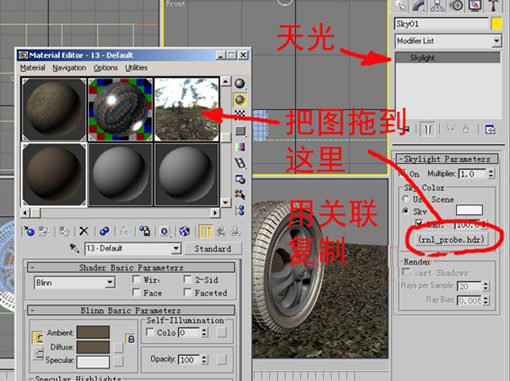Click the Sample Type sphere icon

(240, 83)
